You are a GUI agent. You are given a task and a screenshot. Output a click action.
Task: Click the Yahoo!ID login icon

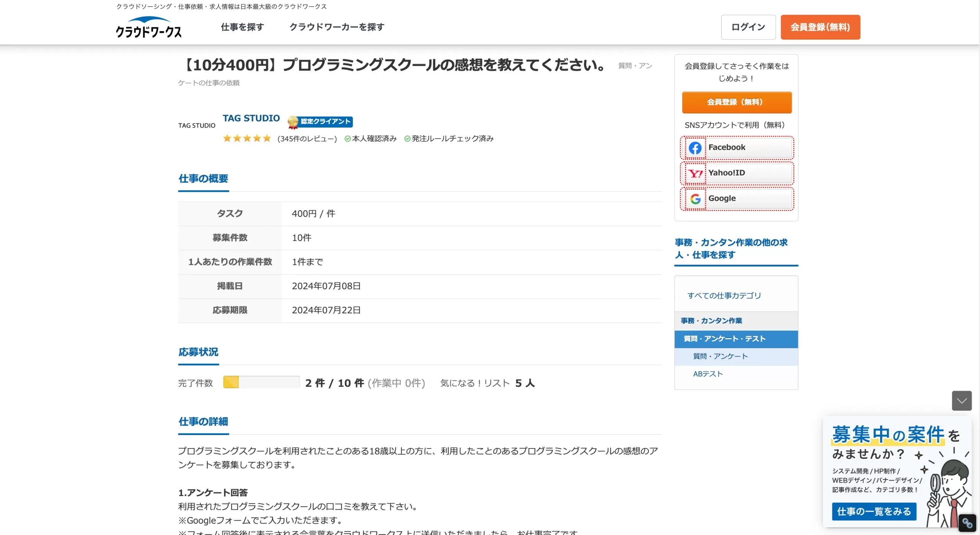click(x=695, y=173)
